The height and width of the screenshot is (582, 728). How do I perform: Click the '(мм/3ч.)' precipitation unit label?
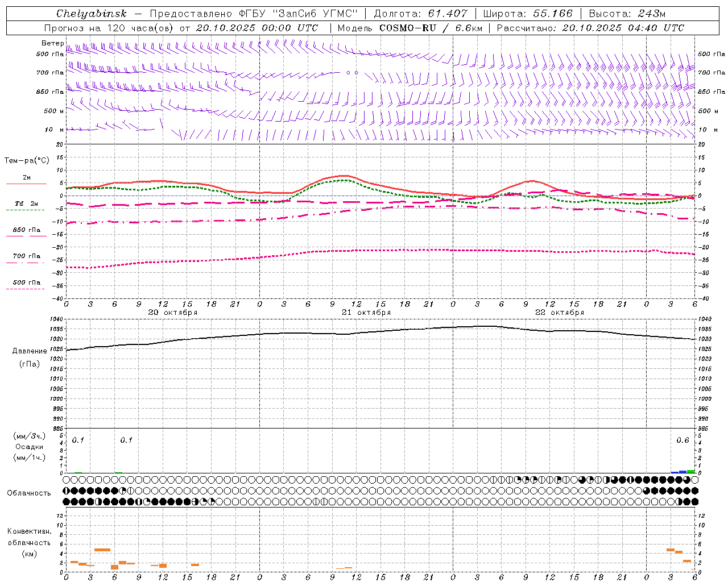tap(29, 436)
